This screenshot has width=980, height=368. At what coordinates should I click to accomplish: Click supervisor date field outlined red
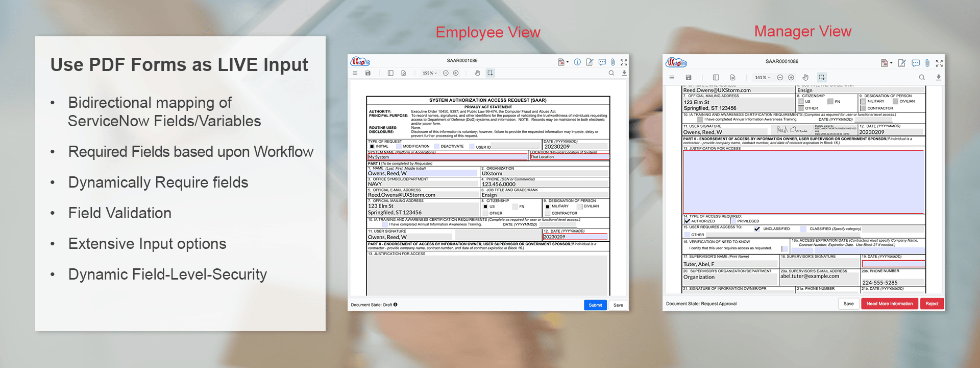(893, 264)
